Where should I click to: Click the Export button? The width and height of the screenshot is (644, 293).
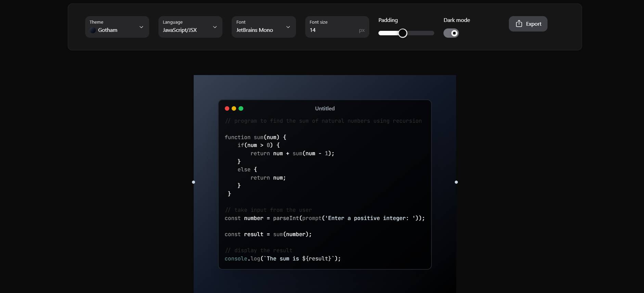click(x=528, y=24)
